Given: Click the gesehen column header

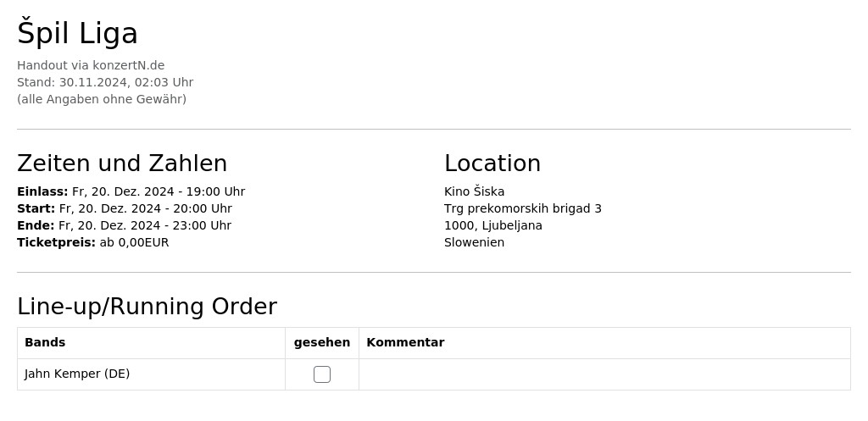Looking at the screenshot, I should pyautogui.click(x=321, y=342).
